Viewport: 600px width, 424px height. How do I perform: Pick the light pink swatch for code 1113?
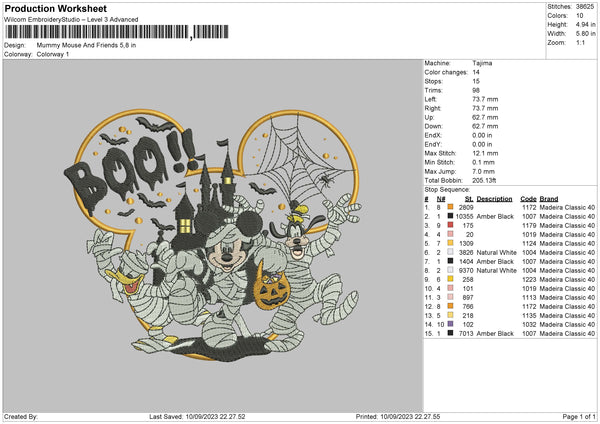pyautogui.click(x=450, y=297)
